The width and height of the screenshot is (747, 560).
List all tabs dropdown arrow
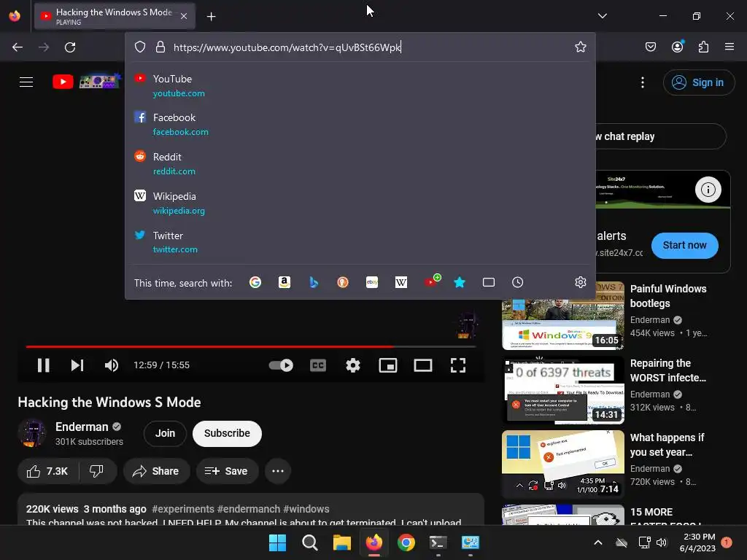pyautogui.click(x=602, y=16)
